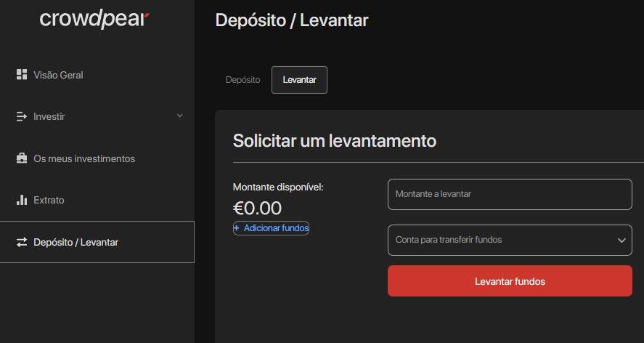Viewport: 644px width, 343px height.
Task: Select the Investir sidebar menu item
Action: click(49, 116)
